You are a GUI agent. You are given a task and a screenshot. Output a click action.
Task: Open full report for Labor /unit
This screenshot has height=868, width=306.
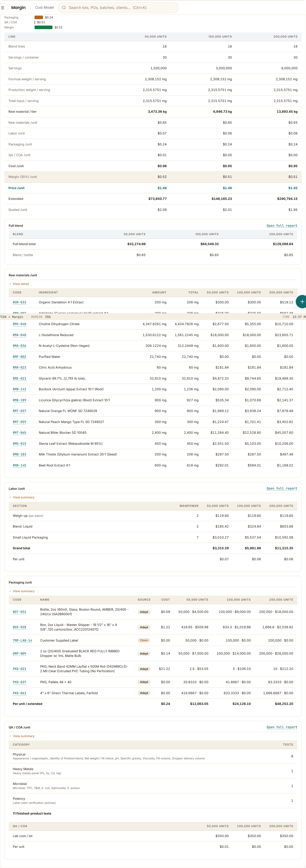(x=282, y=488)
